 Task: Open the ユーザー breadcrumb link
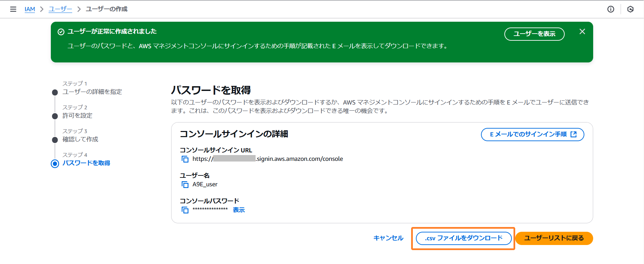60,9
